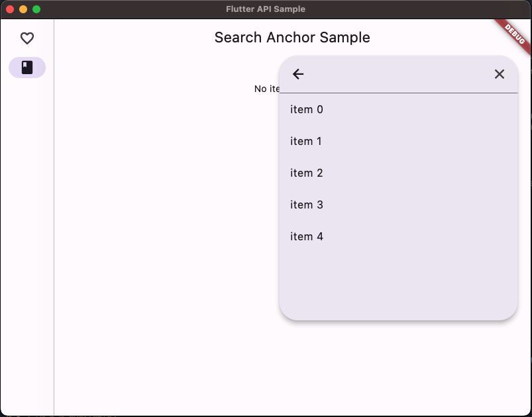Click the trailing clear icon of the search panel
The image size is (532, 417).
pos(500,73)
